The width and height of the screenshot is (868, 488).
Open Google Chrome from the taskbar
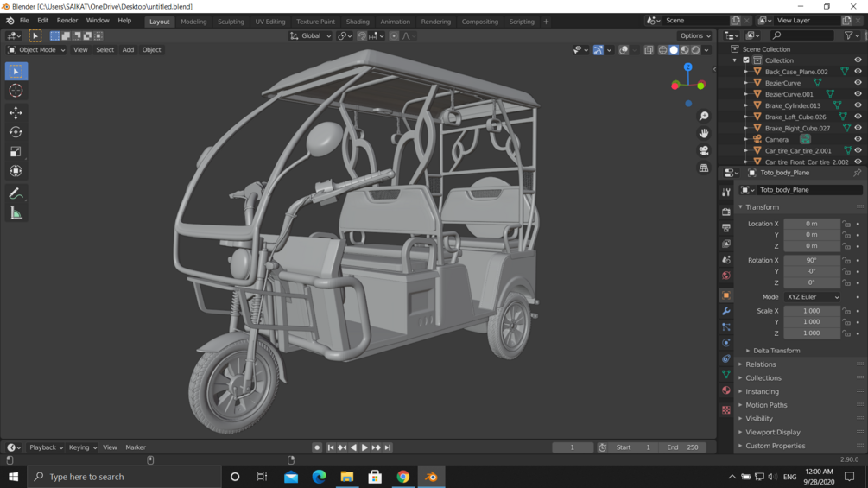point(403,477)
